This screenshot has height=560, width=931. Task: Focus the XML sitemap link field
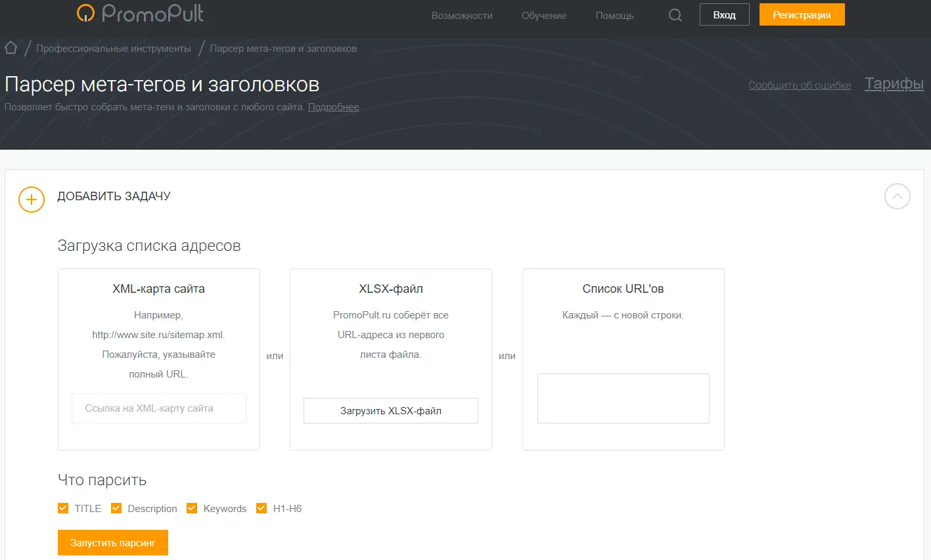[159, 408]
